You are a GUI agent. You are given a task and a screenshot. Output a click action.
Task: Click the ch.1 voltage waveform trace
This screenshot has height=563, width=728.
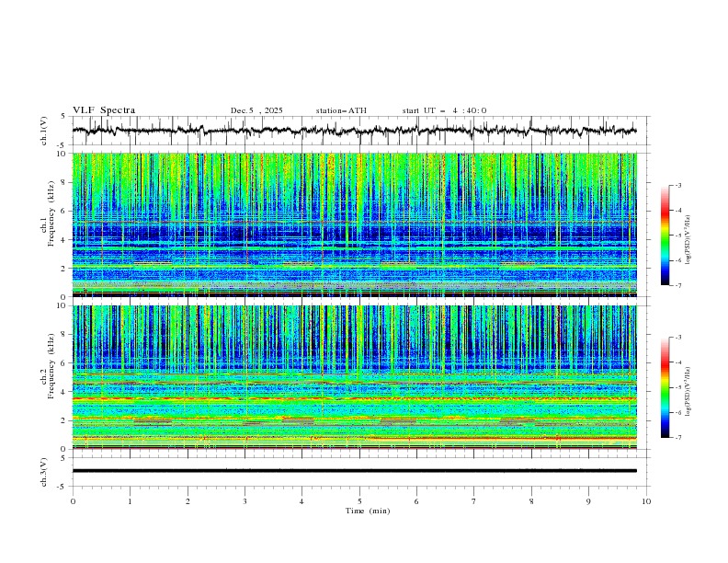354,131
